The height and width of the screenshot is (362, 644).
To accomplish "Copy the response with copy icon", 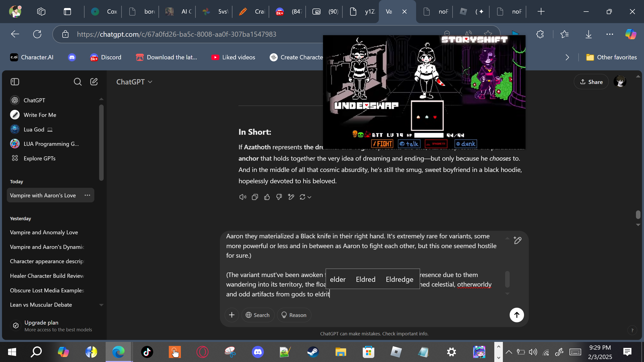I will tap(255, 197).
